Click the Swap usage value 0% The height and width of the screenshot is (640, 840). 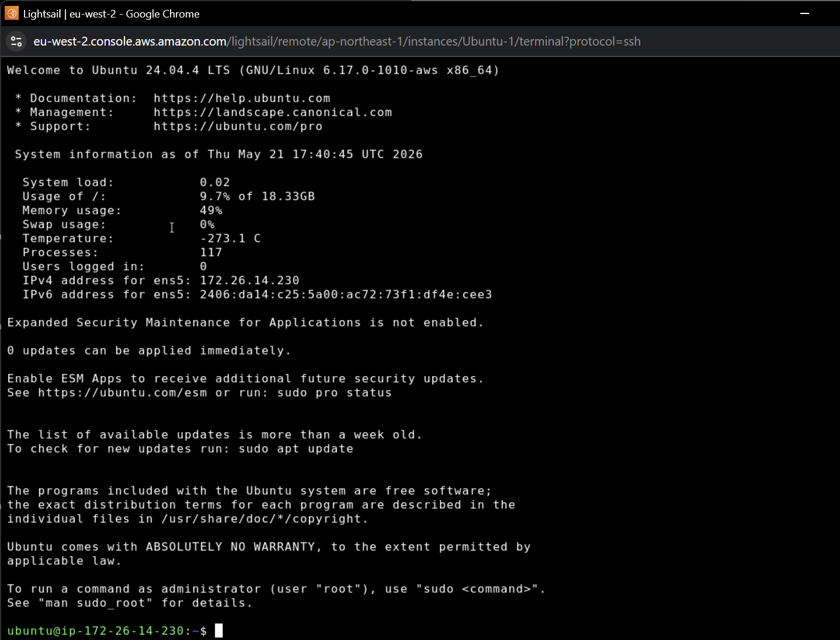(207, 224)
